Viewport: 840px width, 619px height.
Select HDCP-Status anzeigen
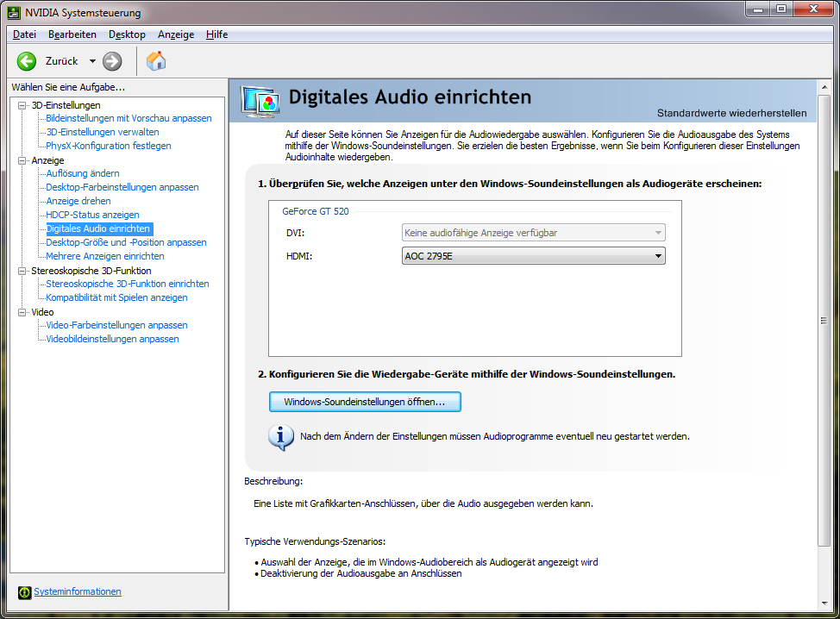coord(92,215)
